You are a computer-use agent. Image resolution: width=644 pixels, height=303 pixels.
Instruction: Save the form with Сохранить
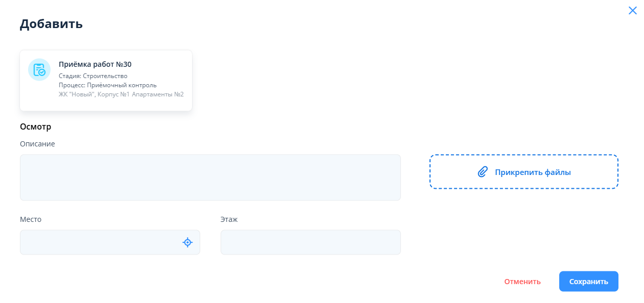point(588,282)
